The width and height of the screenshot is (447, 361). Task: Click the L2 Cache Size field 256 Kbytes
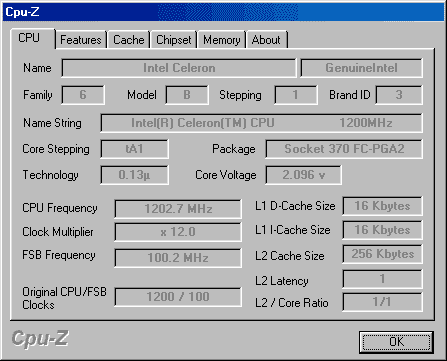(x=382, y=254)
